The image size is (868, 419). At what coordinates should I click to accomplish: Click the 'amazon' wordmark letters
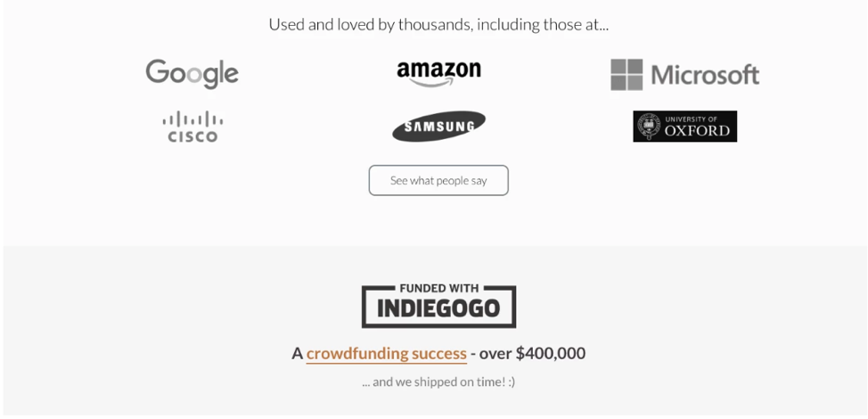coord(438,69)
